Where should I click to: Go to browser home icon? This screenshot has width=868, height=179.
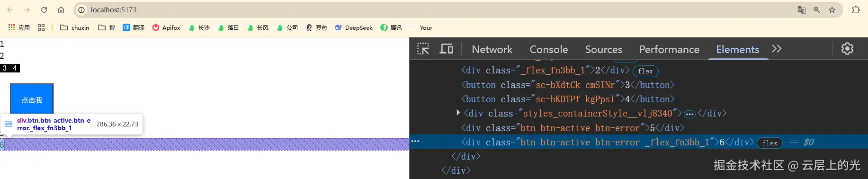tap(61, 10)
